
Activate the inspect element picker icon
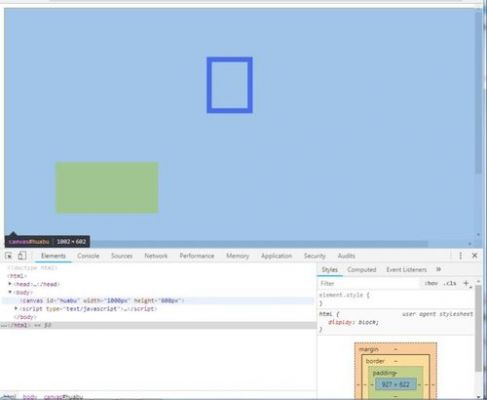(9, 256)
